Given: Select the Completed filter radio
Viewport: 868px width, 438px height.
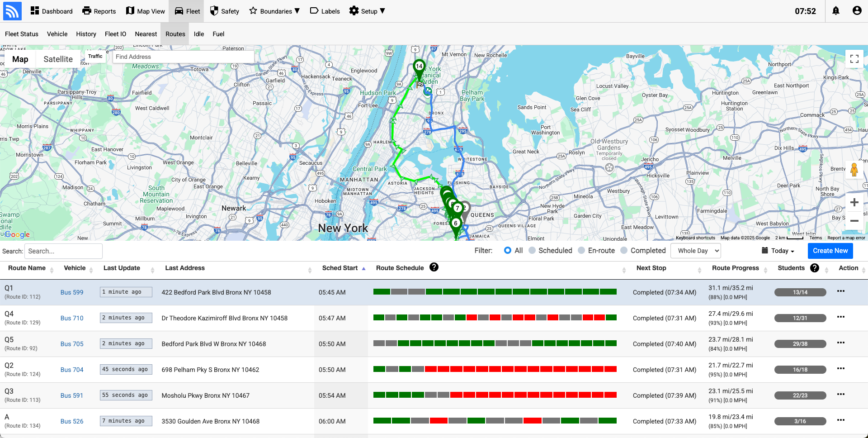Looking at the screenshot, I should coord(624,251).
